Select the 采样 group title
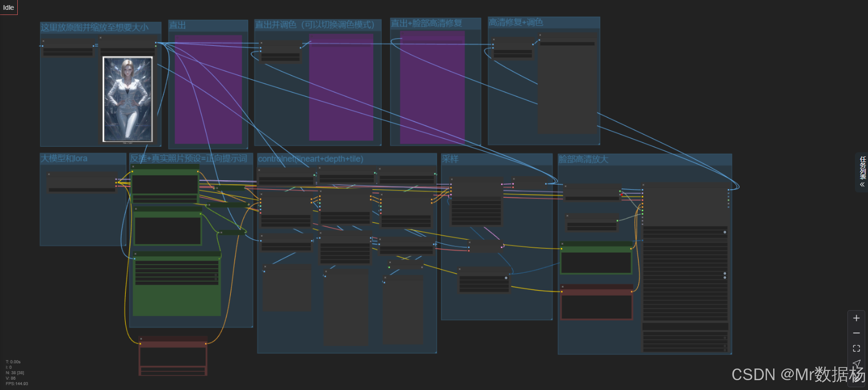Viewport: 868px width, 390px height. 450,159
